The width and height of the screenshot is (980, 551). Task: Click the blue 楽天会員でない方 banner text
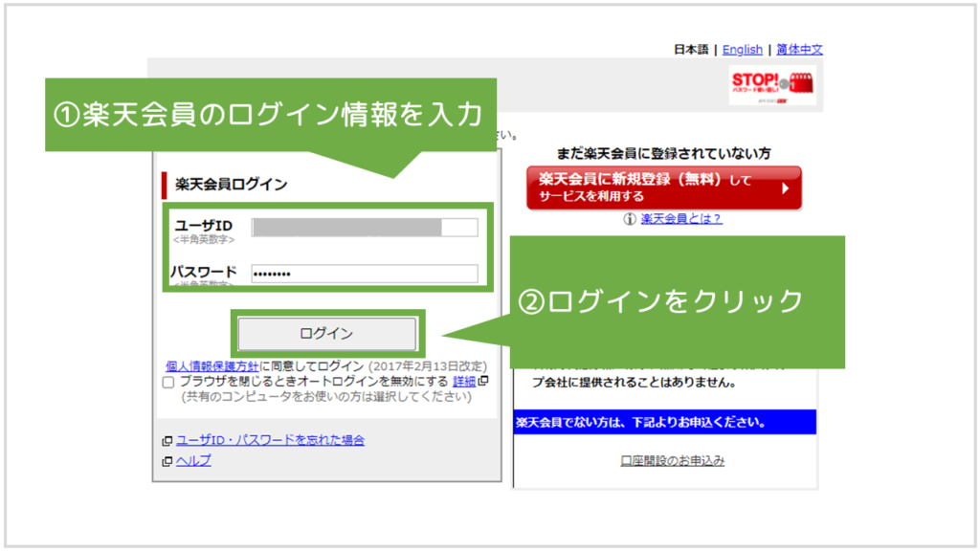641,422
